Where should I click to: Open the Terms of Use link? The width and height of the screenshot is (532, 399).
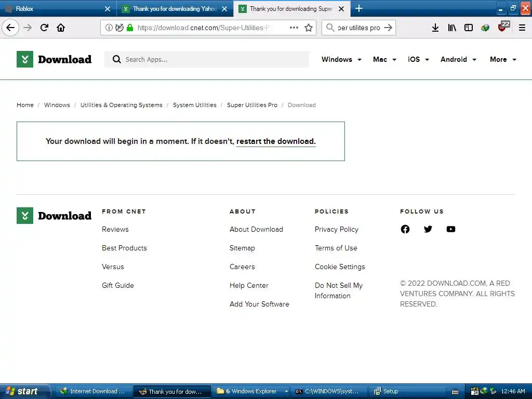(336, 248)
